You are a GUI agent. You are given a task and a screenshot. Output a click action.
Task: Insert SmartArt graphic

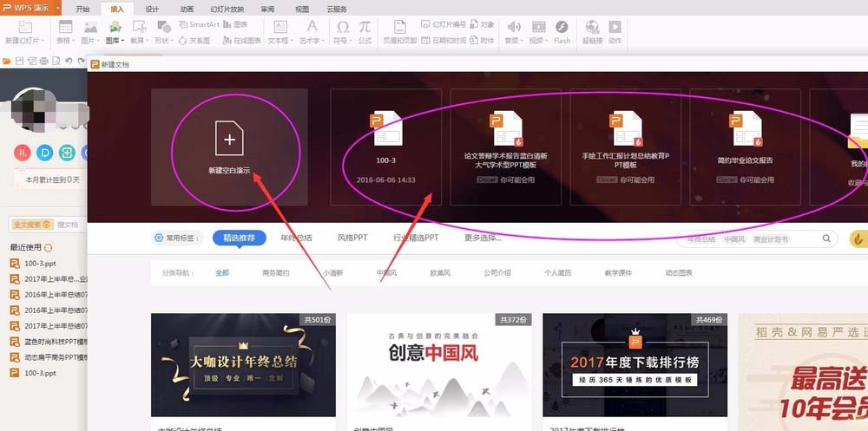click(200, 24)
